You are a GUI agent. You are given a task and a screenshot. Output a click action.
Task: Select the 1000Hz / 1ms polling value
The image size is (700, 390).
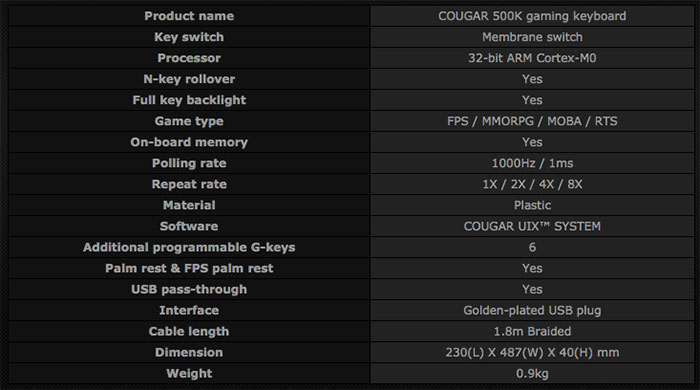532,163
